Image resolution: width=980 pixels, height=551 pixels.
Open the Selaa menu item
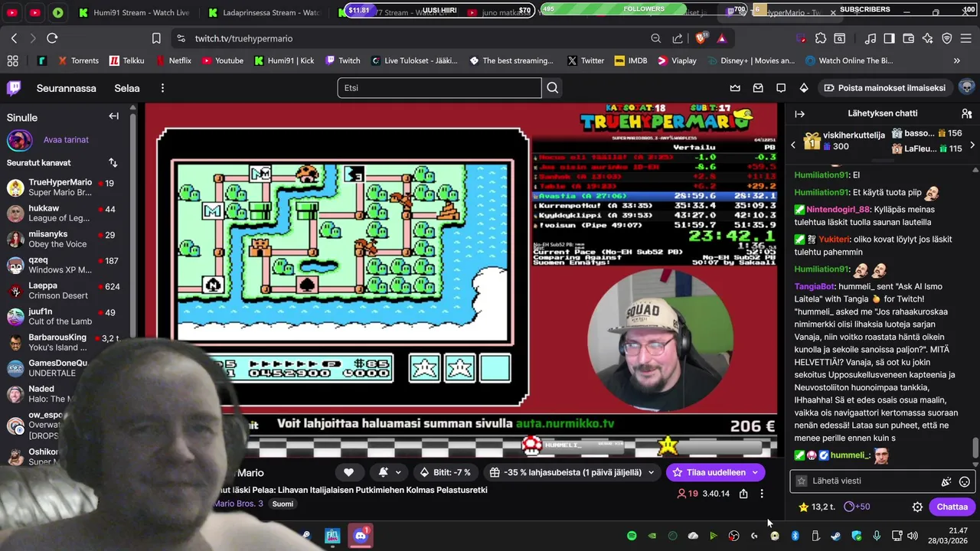point(127,88)
